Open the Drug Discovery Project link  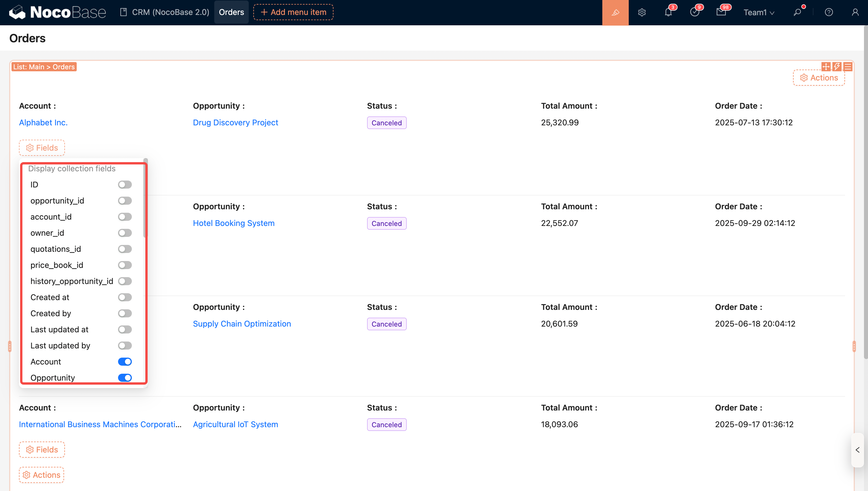235,122
